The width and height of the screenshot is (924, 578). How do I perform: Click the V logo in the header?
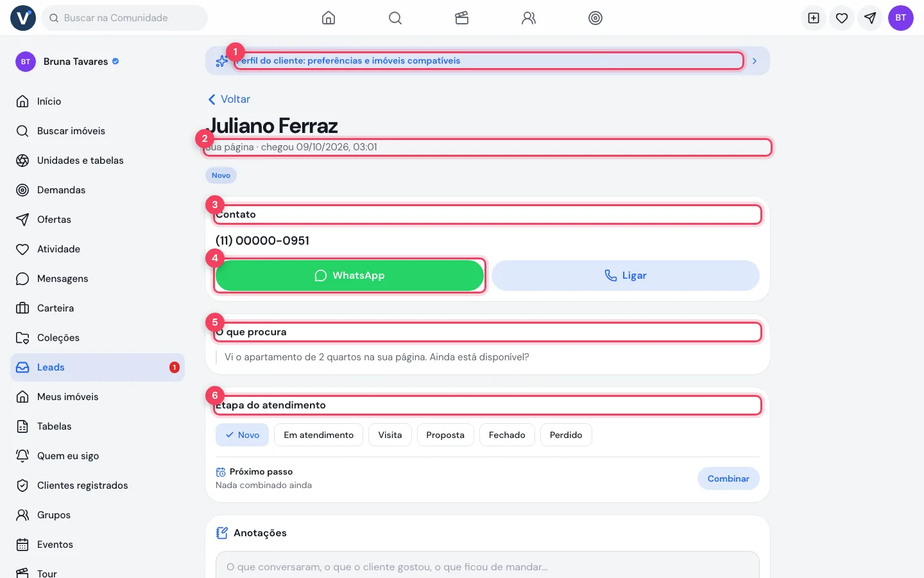pos(23,18)
